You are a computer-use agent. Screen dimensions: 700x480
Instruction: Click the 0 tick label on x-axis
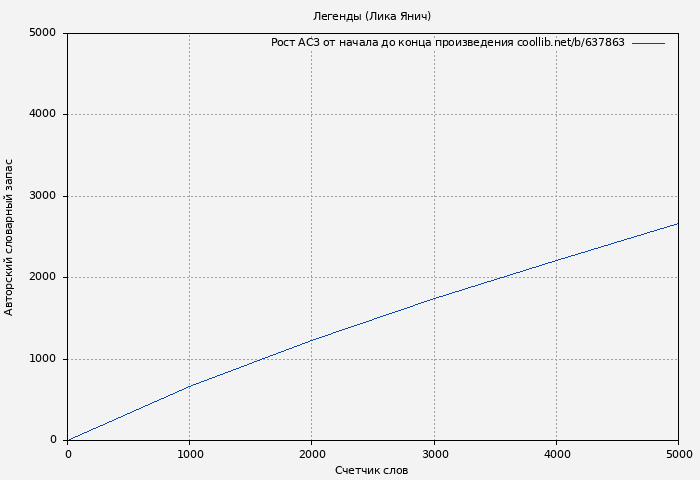click(x=68, y=454)
